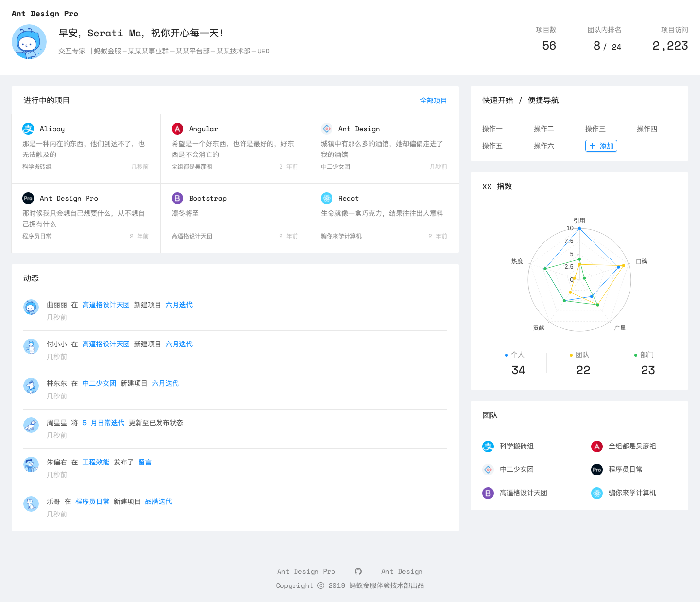This screenshot has height=602, width=700.
Task: Click the Angular project logo
Action: click(177, 129)
